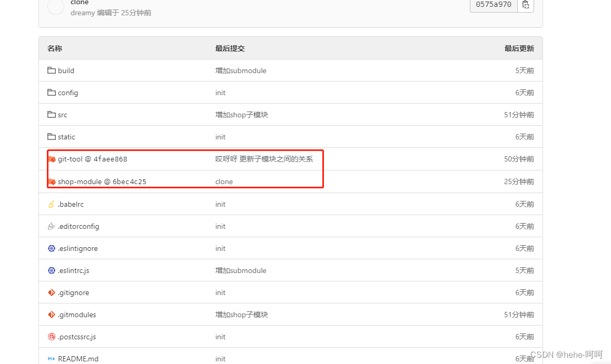Open the static folder
The width and height of the screenshot is (611, 364).
click(x=66, y=137)
